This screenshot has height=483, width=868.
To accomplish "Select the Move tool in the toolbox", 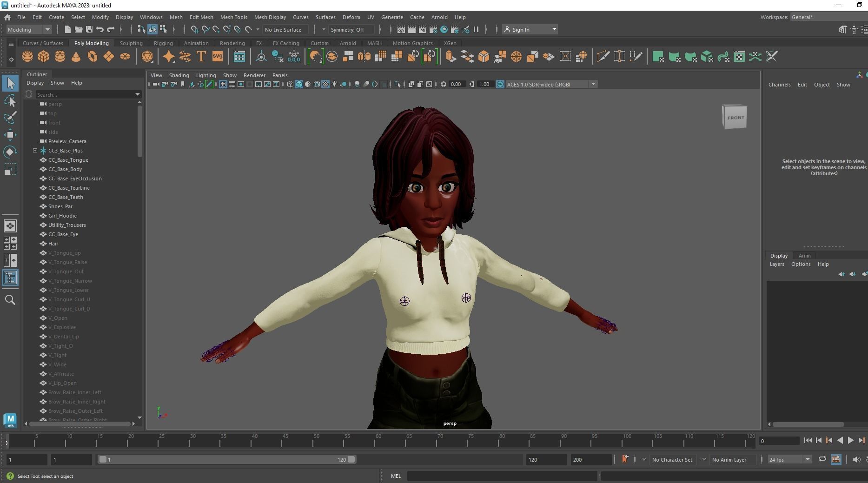I will (10, 135).
